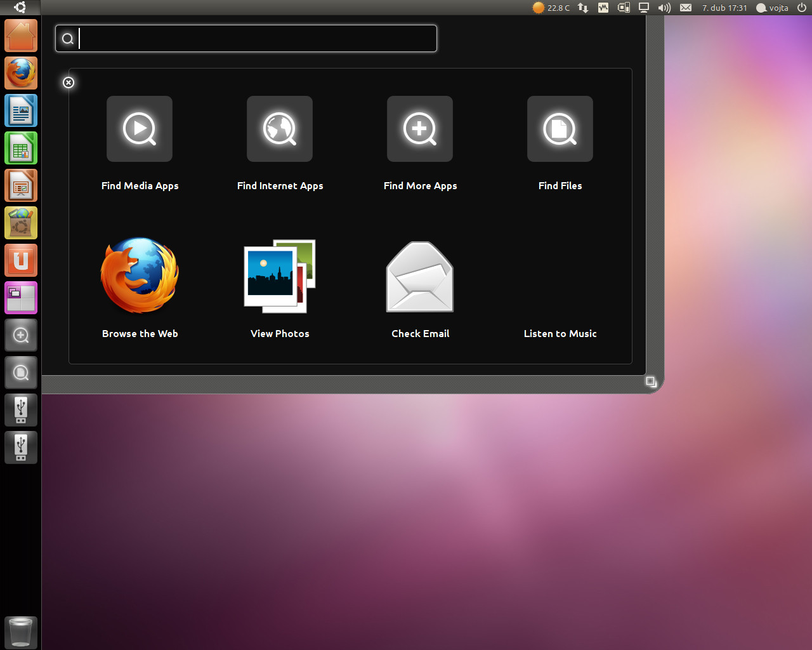812x650 pixels.
Task: Open the system monitor indicator
Action: [603, 8]
